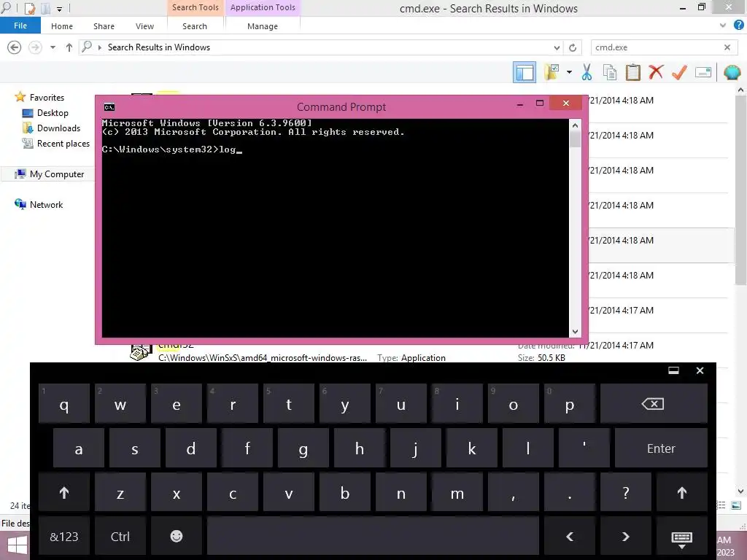The width and height of the screenshot is (747, 560).
Task: Tap the Enter key on touch keyboard
Action: click(x=661, y=448)
